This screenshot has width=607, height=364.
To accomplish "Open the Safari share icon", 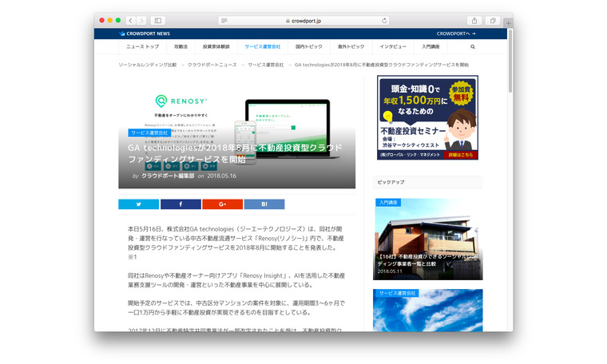I will (x=474, y=20).
